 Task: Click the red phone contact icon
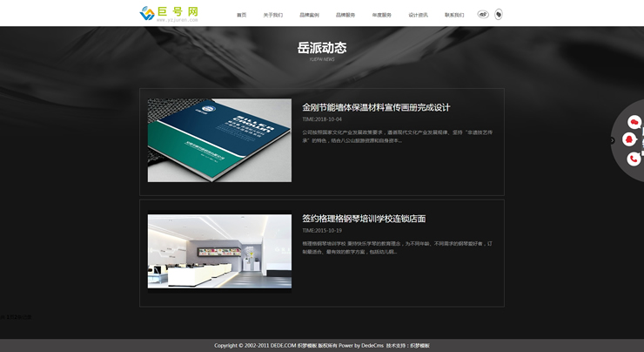click(633, 159)
